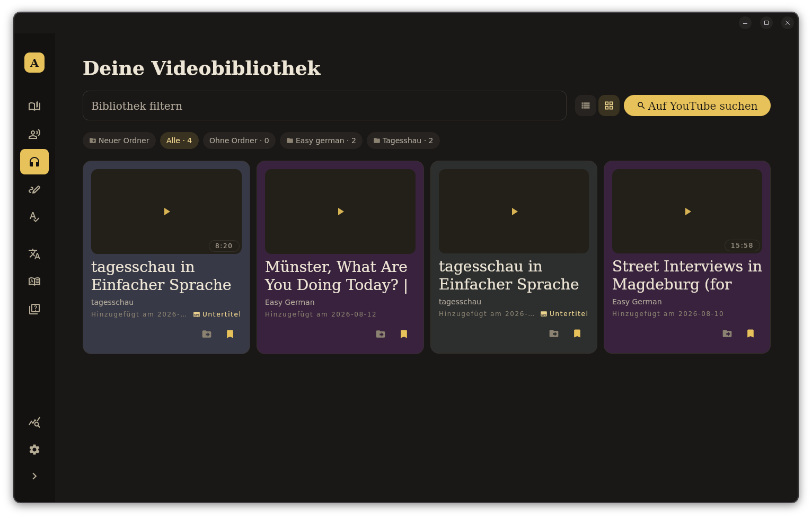This screenshot has width=812, height=518.
Task: Open the dictionary book icon in sidebar
Action: click(x=34, y=282)
